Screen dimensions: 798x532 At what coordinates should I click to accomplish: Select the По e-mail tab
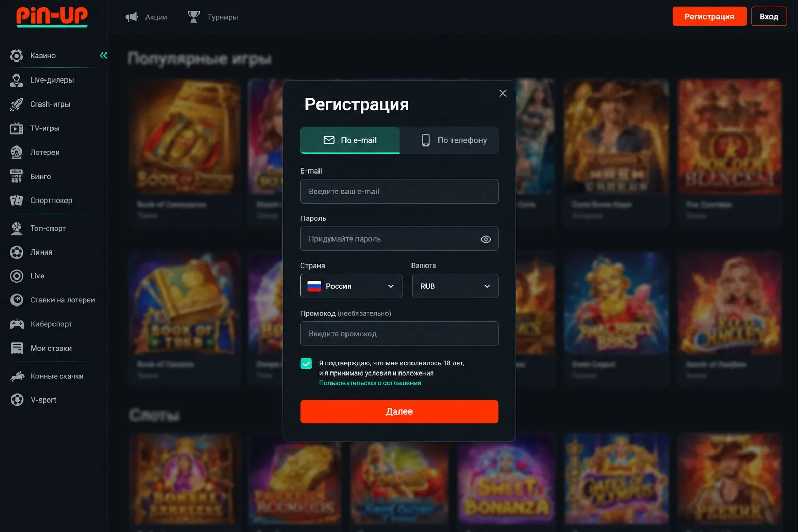350,140
